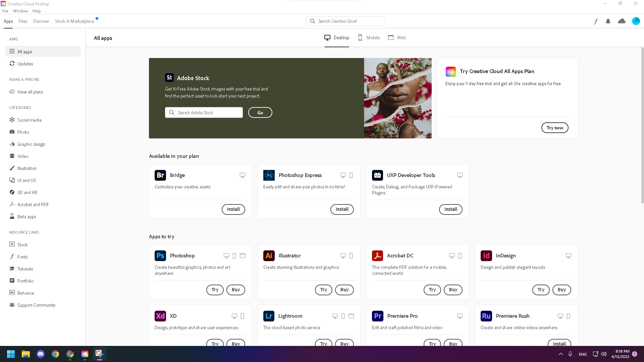Open Stock & Marketplace tab
Image resolution: width=644 pixels, height=362 pixels.
[74, 21]
